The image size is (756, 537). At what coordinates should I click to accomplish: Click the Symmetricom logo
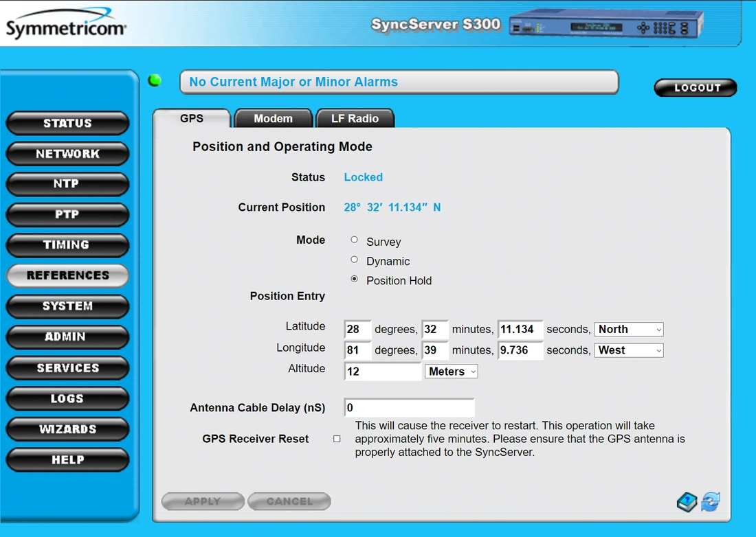point(66,25)
